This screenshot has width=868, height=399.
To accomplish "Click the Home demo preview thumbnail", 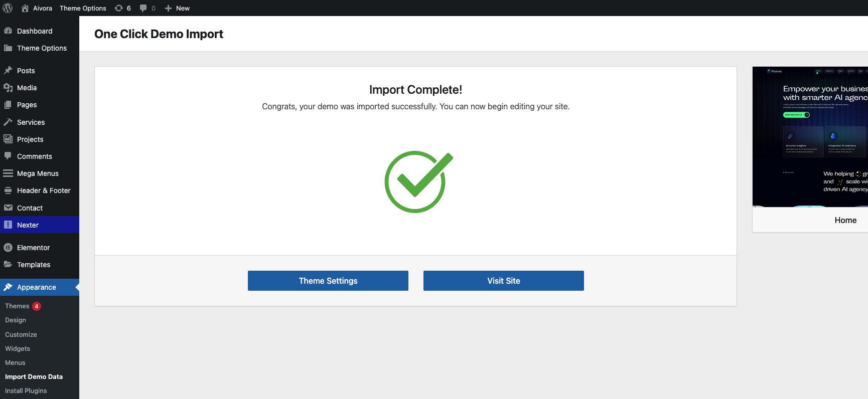I will click(810, 137).
